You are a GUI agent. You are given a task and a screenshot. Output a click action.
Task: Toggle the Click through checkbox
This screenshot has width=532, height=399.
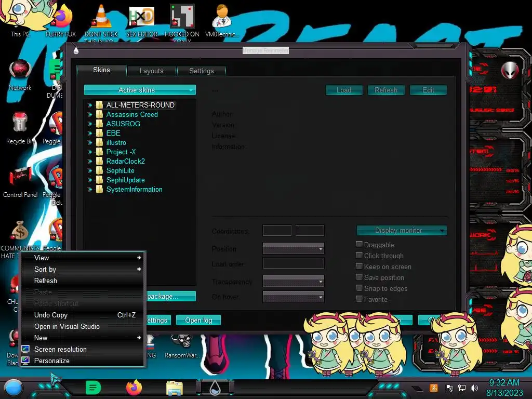point(359,255)
